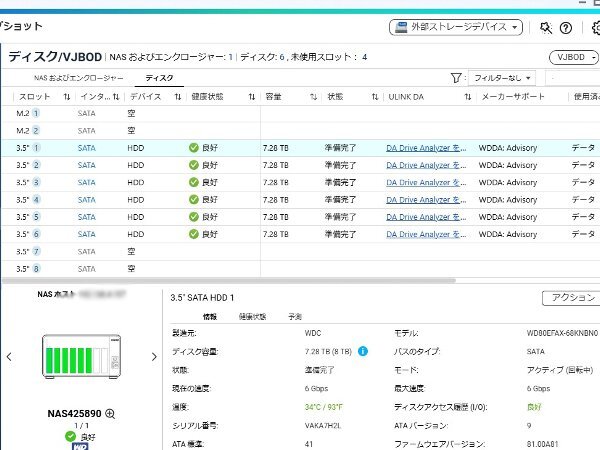Select the M.2 slot 1 row
This screenshot has height=450, width=600.
click(x=301, y=113)
